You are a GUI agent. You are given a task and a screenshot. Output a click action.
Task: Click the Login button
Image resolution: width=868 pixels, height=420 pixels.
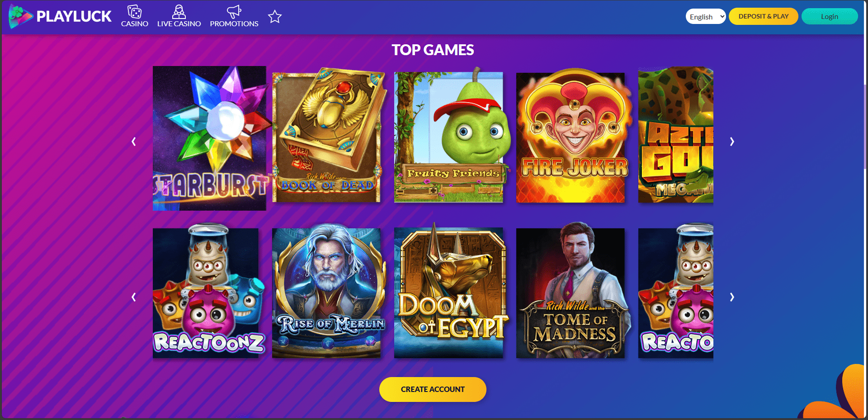tap(830, 16)
